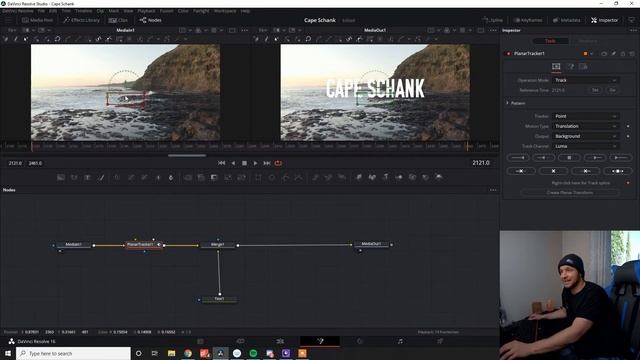
Task: Select the Controls tab icon in PlanarTracker1
Action: pyautogui.click(x=556, y=67)
